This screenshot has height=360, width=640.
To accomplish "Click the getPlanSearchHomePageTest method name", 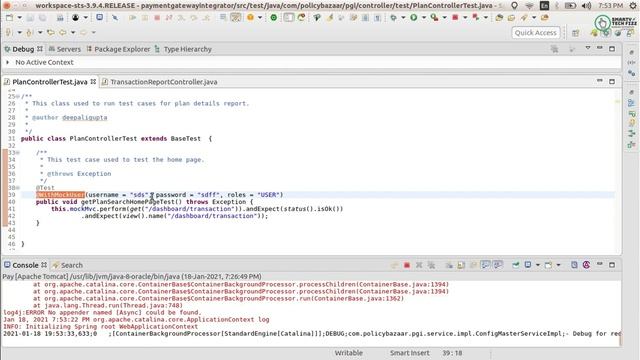I will (128, 202).
